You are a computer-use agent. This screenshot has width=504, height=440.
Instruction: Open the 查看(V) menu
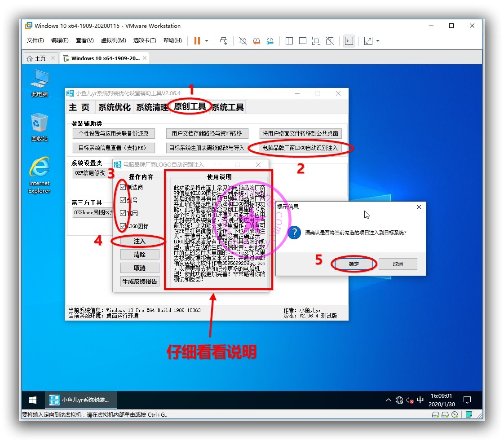click(84, 40)
